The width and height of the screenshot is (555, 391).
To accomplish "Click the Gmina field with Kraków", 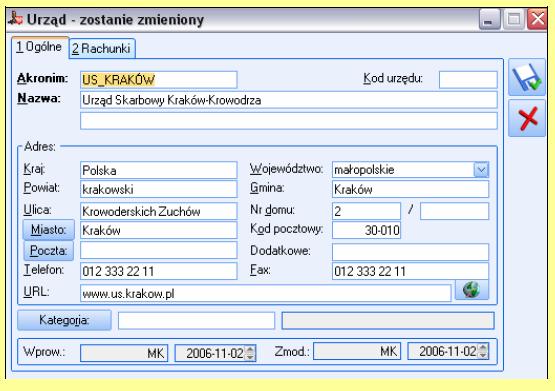I will pos(410,189).
